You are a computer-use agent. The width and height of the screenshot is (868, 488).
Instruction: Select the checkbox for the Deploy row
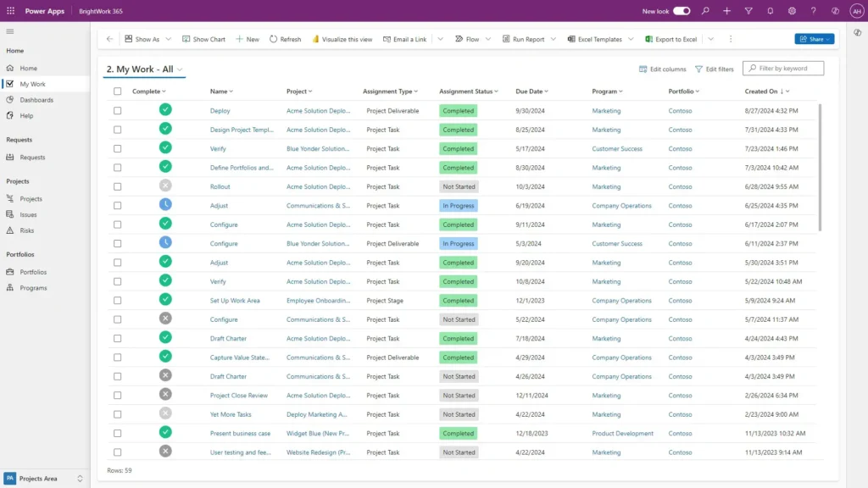(x=118, y=111)
